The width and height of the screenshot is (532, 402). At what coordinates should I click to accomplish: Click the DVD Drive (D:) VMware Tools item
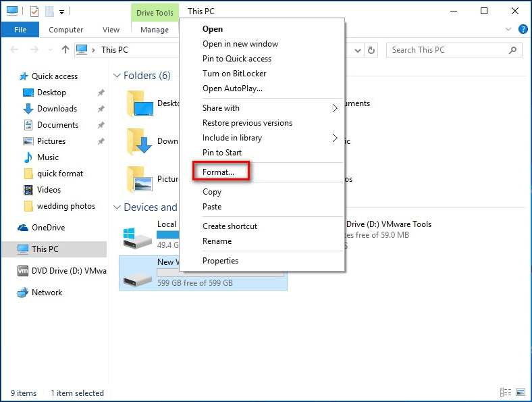[388, 234]
